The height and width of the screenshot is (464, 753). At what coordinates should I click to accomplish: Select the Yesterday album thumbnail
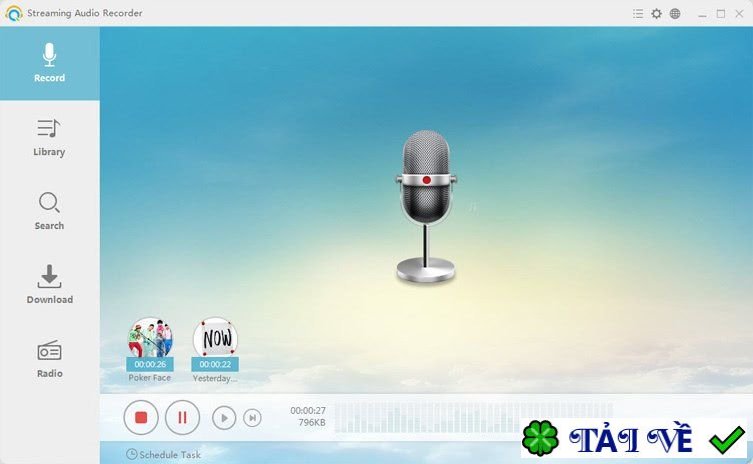215,338
